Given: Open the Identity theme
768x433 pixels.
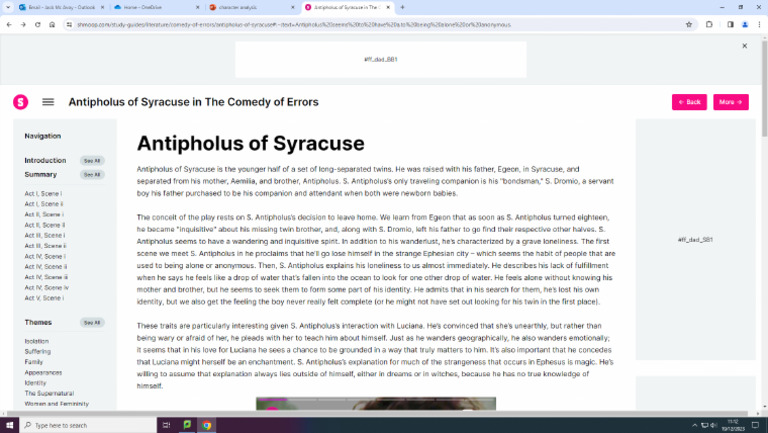Looking at the screenshot, I should tap(35, 383).
